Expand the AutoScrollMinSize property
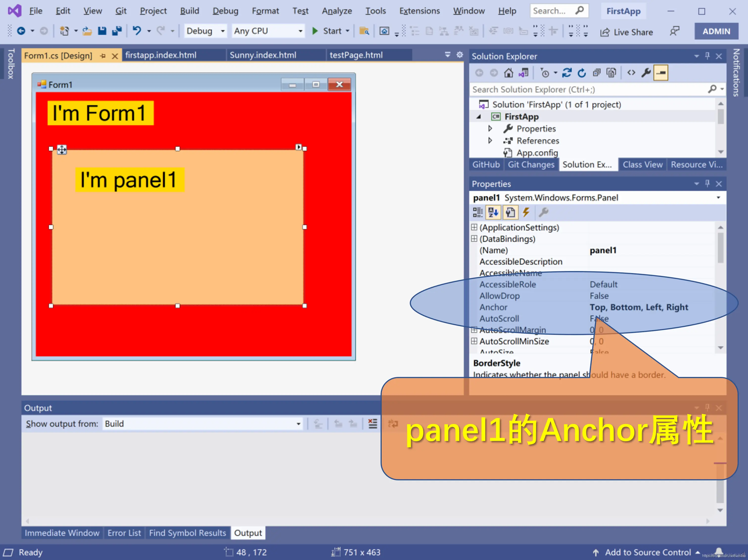748x560 pixels. [474, 341]
